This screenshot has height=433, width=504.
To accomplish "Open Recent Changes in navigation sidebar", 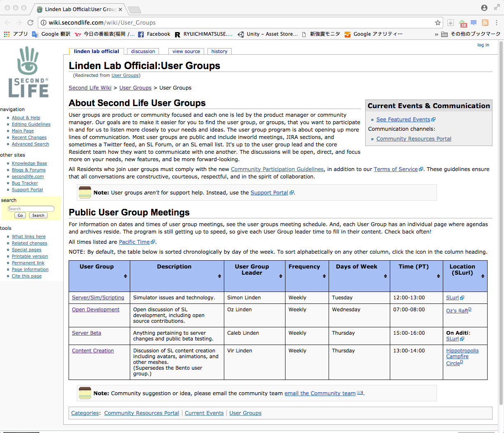I will pos(29,137).
